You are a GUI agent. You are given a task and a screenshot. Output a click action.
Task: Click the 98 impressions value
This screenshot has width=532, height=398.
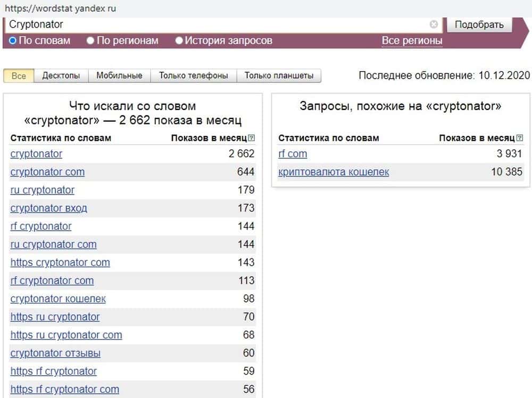[248, 299]
